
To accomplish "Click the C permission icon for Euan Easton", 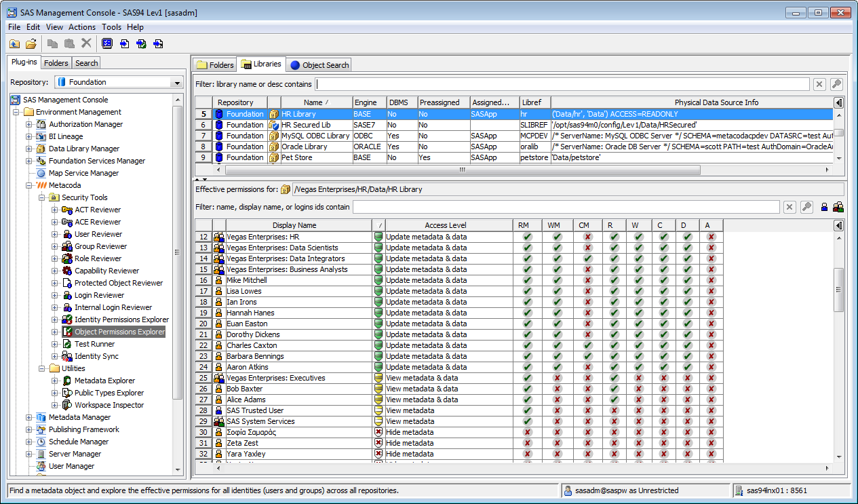I will [x=663, y=324].
